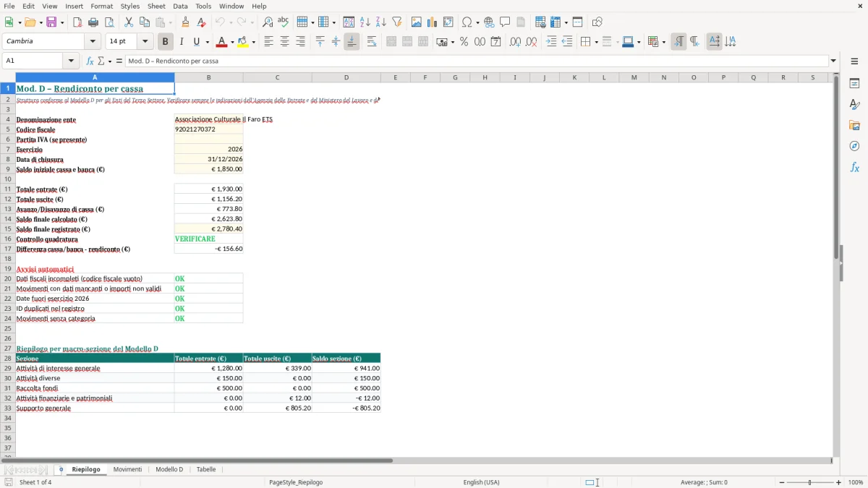
Task: Click the Print icon in toolbar
Action: point(93,22)
